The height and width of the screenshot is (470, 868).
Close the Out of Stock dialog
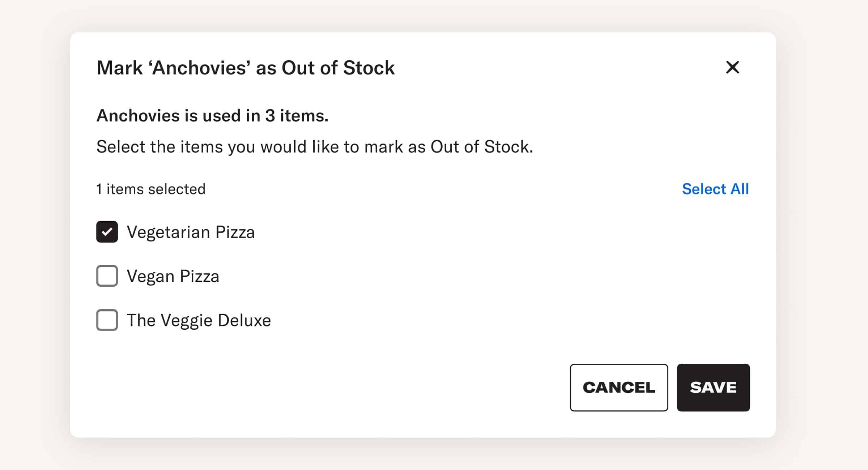(732, 67)
